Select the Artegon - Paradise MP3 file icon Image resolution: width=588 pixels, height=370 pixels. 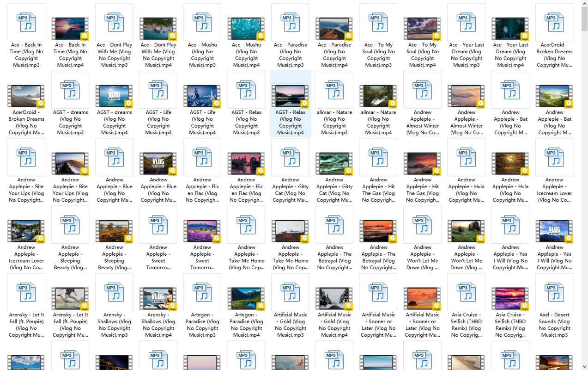pyautogui.click(x=202, y=292)
